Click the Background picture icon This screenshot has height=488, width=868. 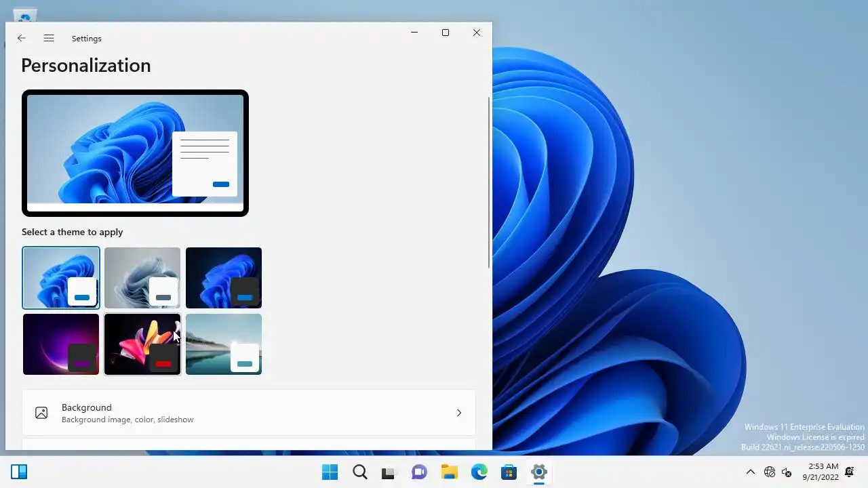coord(41,413)
